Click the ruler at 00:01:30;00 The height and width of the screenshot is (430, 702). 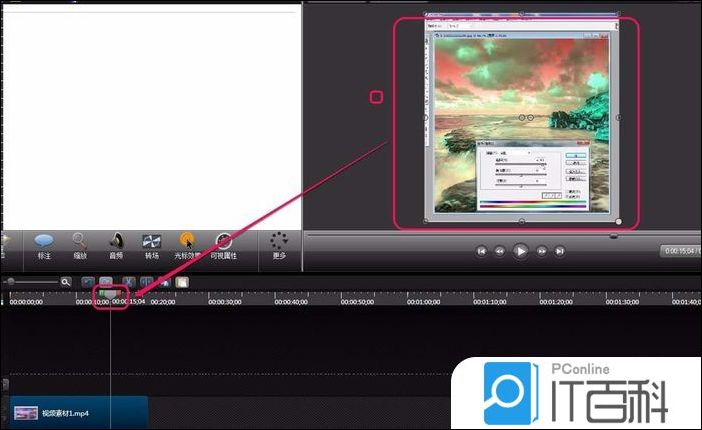pyautogui.click(x=622, y=302)
